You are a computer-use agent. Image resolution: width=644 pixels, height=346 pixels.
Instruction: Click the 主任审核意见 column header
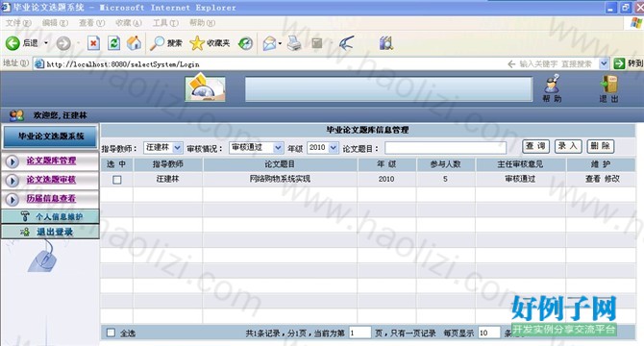(520, 164)
